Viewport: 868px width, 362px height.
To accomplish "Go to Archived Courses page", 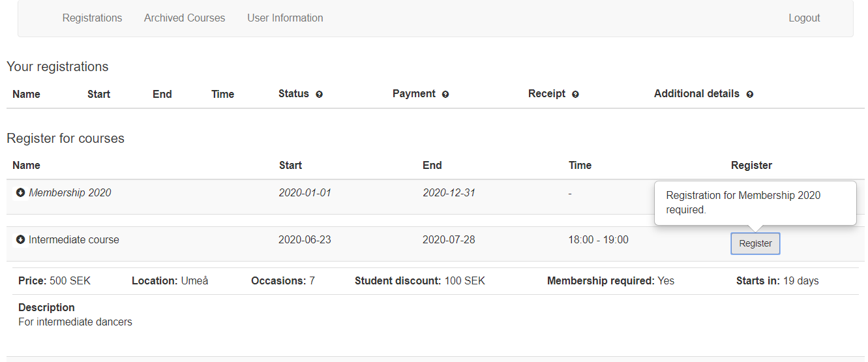I will point(185,18).
